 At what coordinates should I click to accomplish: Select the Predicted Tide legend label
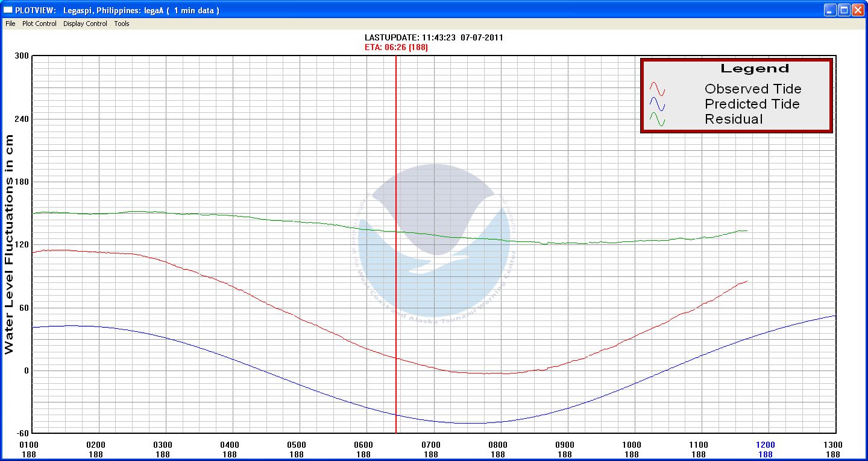pyautogui.click(x=752, y=104)
